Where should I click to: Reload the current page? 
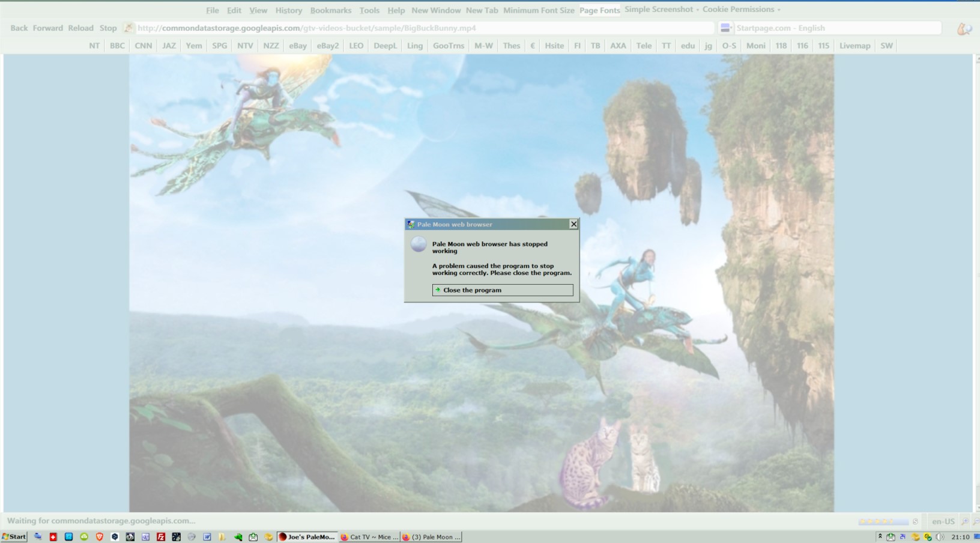click(x=80, y=28)
